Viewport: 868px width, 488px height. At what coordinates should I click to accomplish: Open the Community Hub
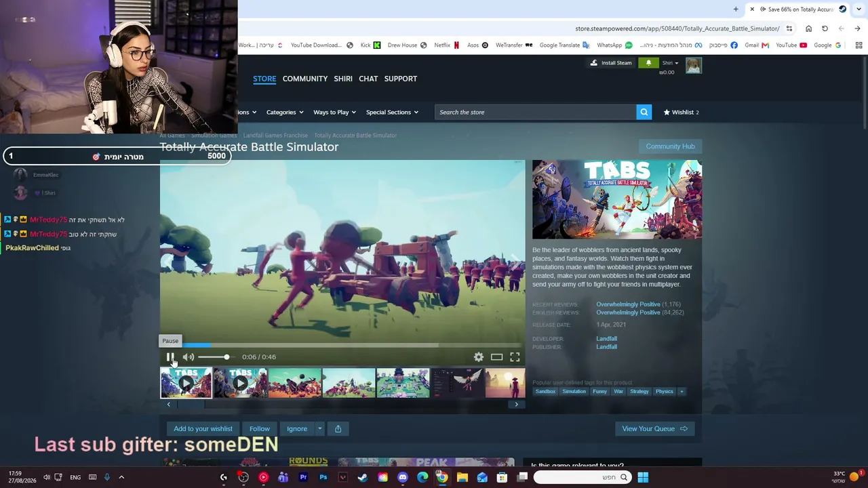[670, 146]
